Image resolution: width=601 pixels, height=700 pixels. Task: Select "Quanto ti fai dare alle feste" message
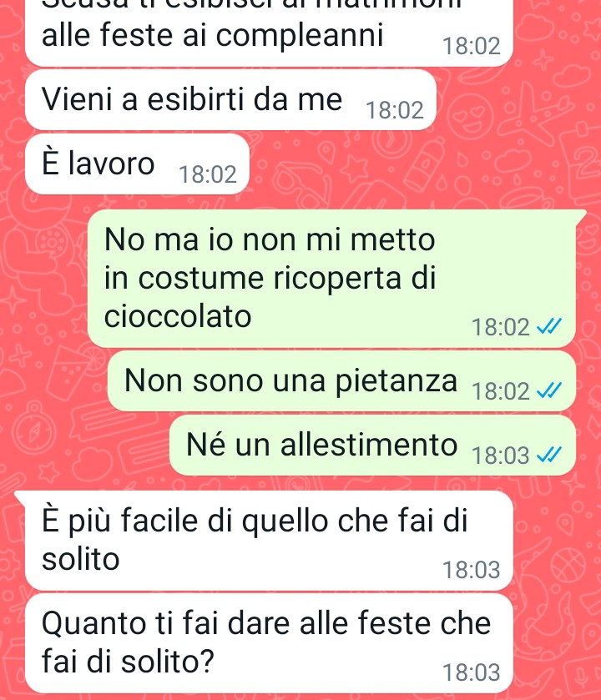coord(269,643)
